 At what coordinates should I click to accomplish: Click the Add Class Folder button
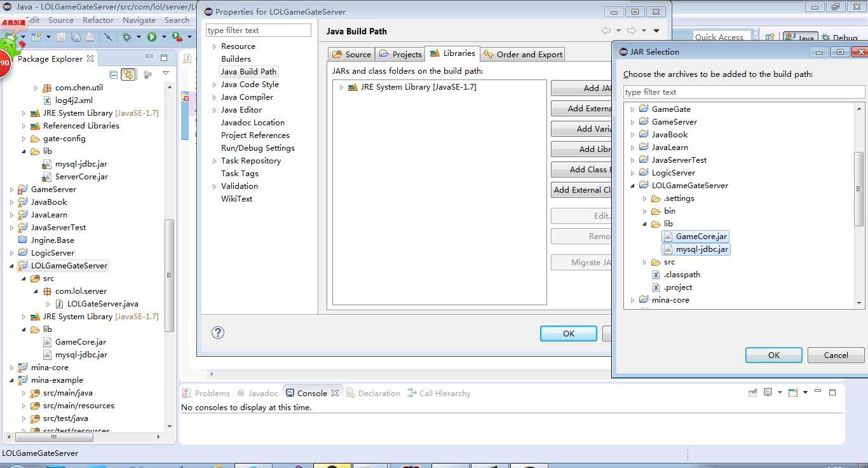581,170
